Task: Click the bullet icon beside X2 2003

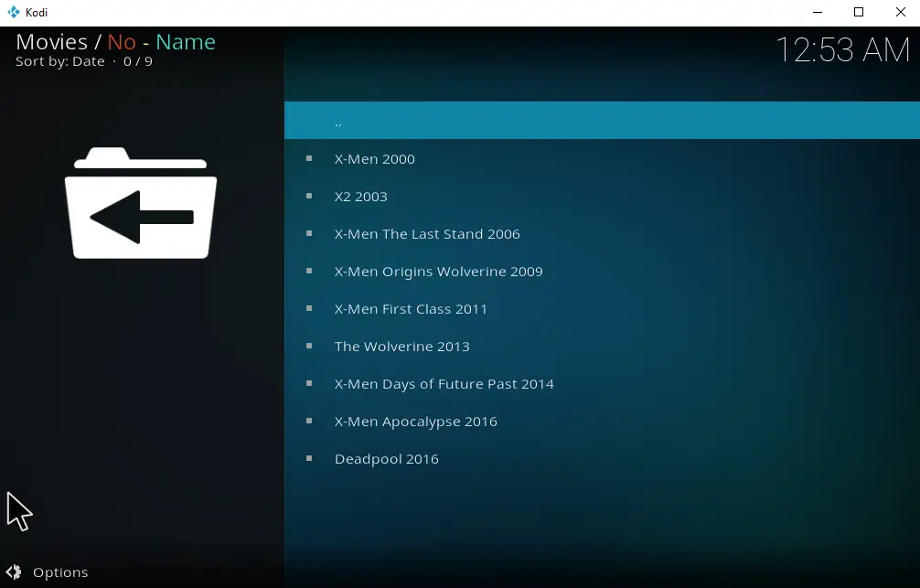Action: [x=309, y=196]
